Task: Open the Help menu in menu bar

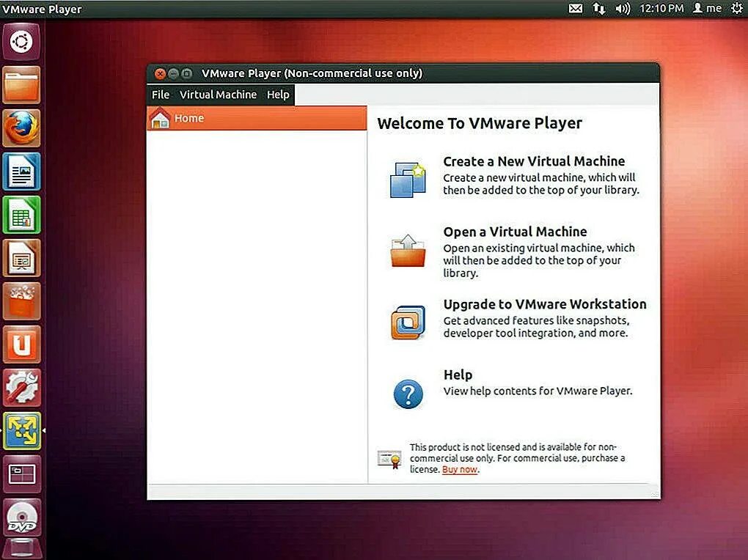Action: click(x=278, y=95)
